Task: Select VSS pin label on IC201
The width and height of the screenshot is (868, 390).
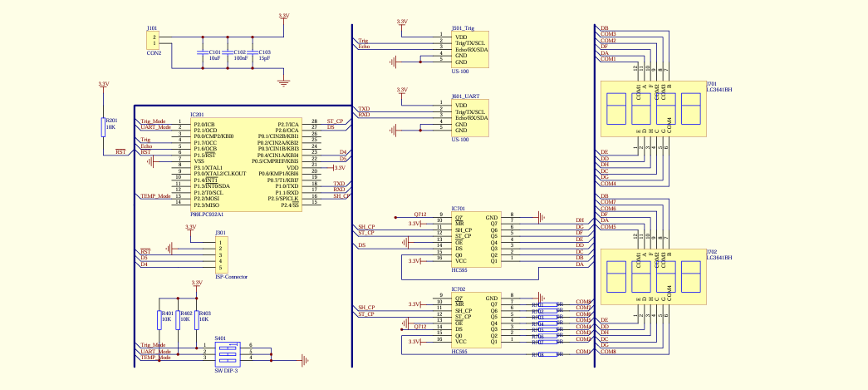Action: point(199,160)
